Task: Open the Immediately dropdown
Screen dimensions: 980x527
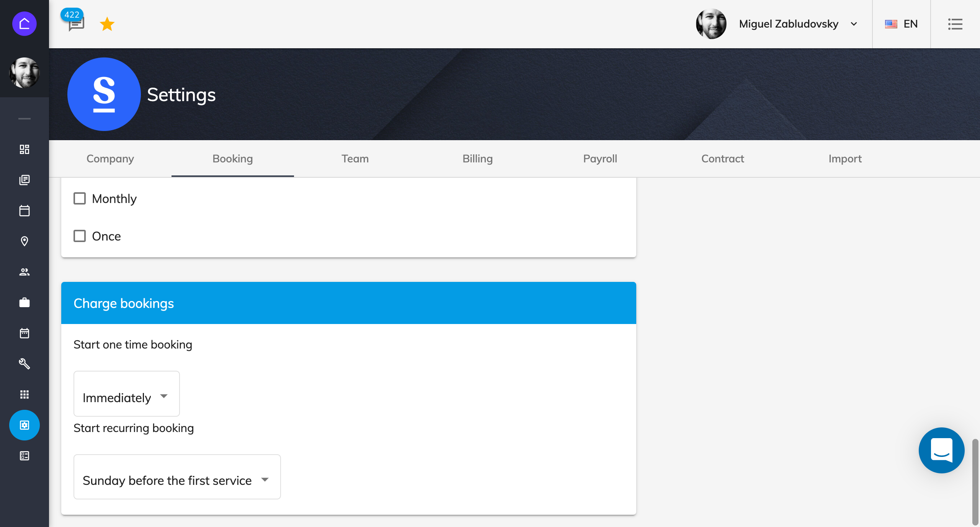Action: (127, 394)
